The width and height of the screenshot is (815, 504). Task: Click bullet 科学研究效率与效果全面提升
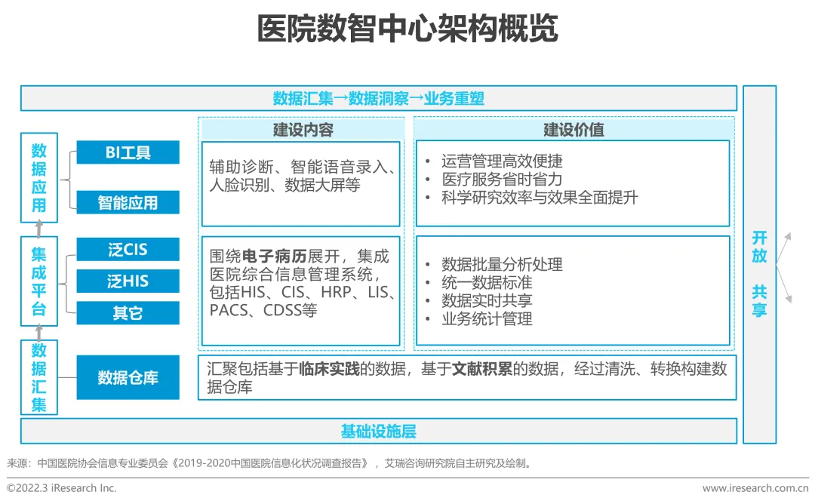pos(540,198)
